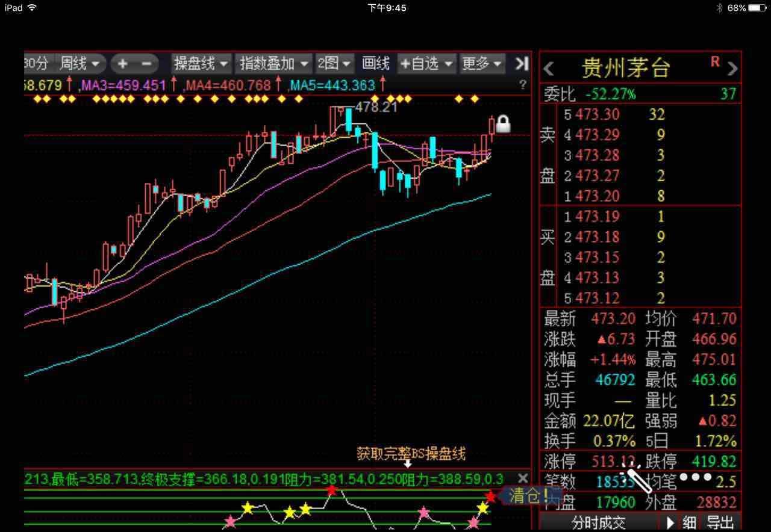Screen dimensions: 771x532
Task: Zoom in chart with the plus button
Action: [x=123, y=63]
